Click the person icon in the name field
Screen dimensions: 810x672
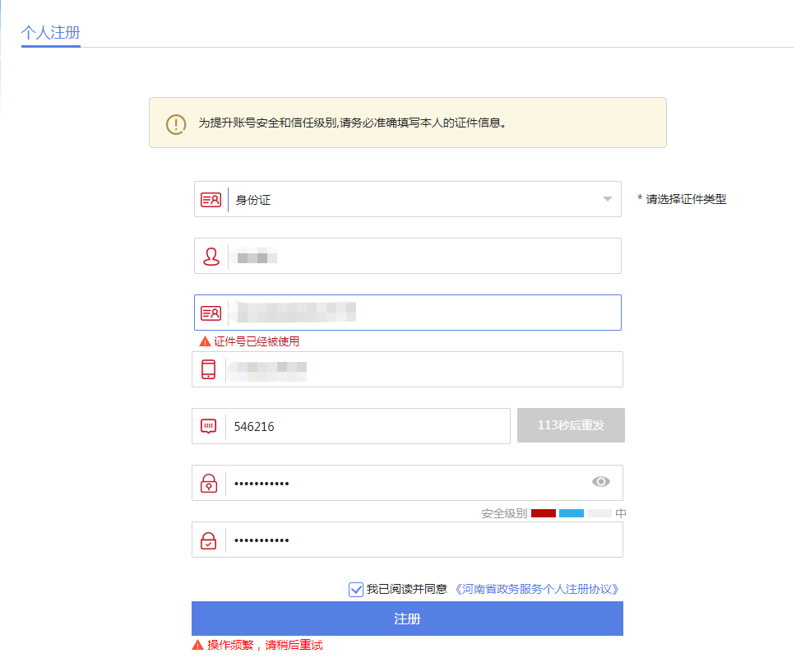[211, 256]
